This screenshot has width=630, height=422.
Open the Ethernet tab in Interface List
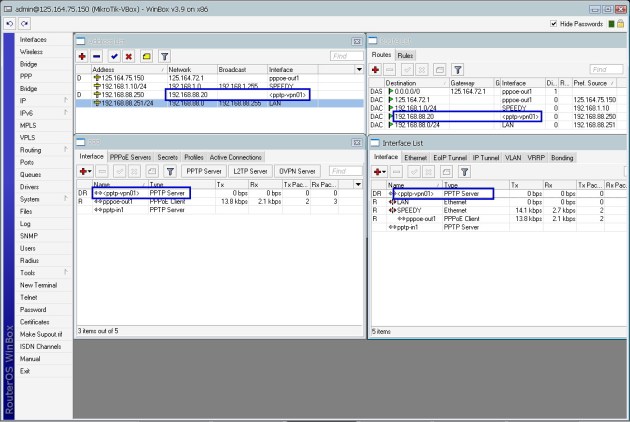click(x=415, y=158)
